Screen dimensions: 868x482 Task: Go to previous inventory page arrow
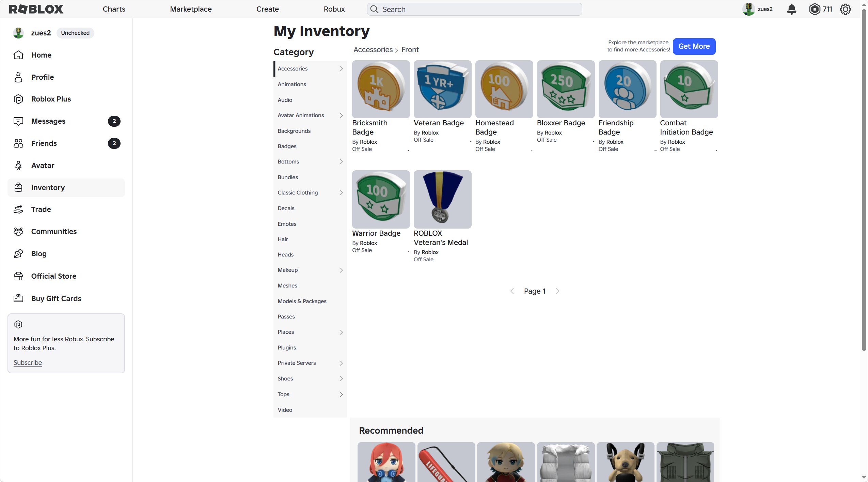[512, 291]
